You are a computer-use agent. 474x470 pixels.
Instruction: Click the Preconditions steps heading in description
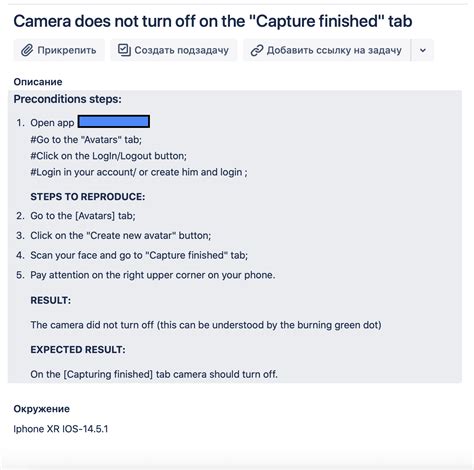point(67,99)
